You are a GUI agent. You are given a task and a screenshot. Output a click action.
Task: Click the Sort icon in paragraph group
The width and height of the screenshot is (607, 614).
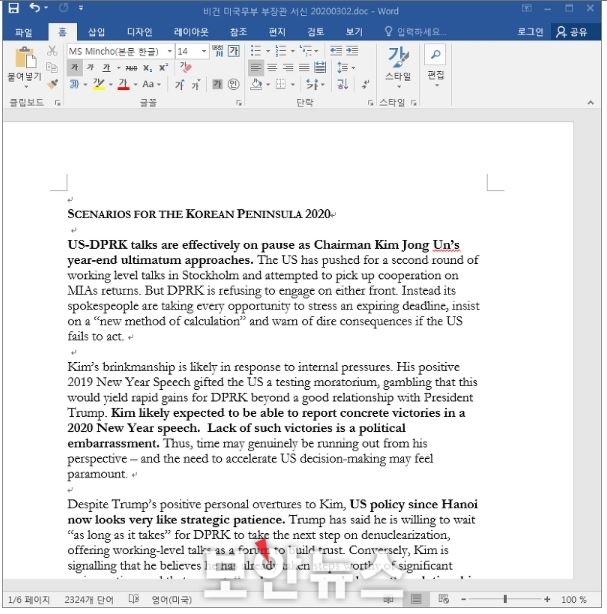(x=342, y=84)
